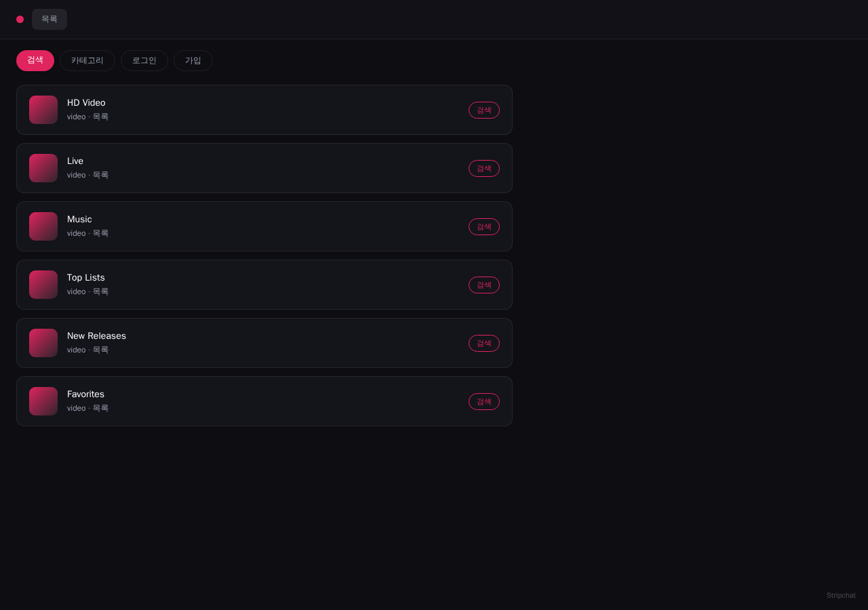Select the active 검색 tab pill
The width and height of the screenshot is (868, 610).
tap(35, 60)
